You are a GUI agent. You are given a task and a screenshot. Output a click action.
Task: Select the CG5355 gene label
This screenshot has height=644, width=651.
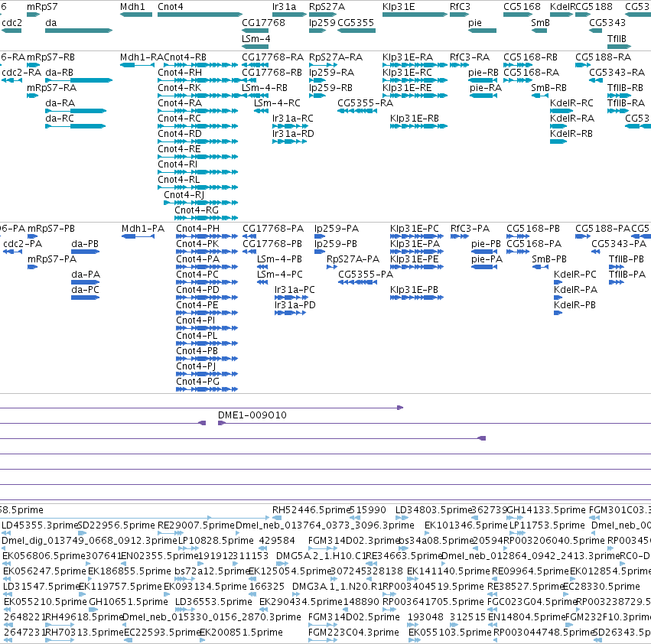(x=356, y=23)
